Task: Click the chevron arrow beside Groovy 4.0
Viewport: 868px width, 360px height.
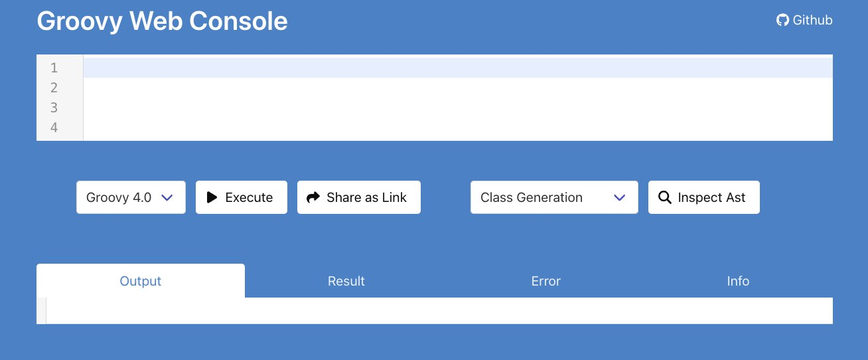Action: tap(167, 197)
